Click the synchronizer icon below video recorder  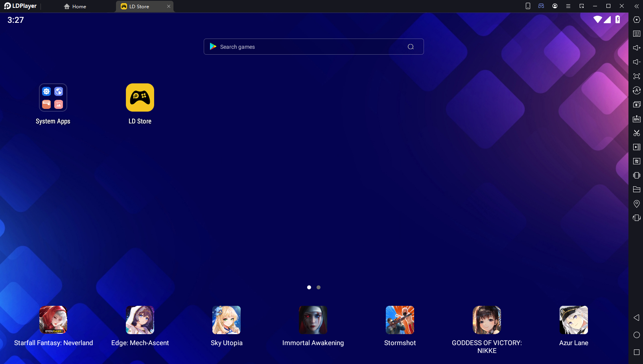pos(637,161)
